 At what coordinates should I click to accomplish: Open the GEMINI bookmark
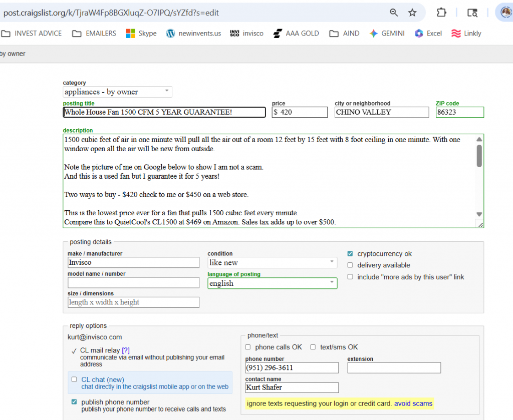[x=386, y=34]
